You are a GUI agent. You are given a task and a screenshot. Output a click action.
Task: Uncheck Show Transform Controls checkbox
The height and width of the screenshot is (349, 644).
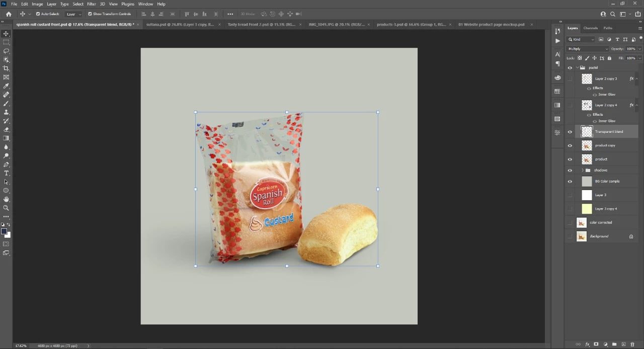[90, 14]
